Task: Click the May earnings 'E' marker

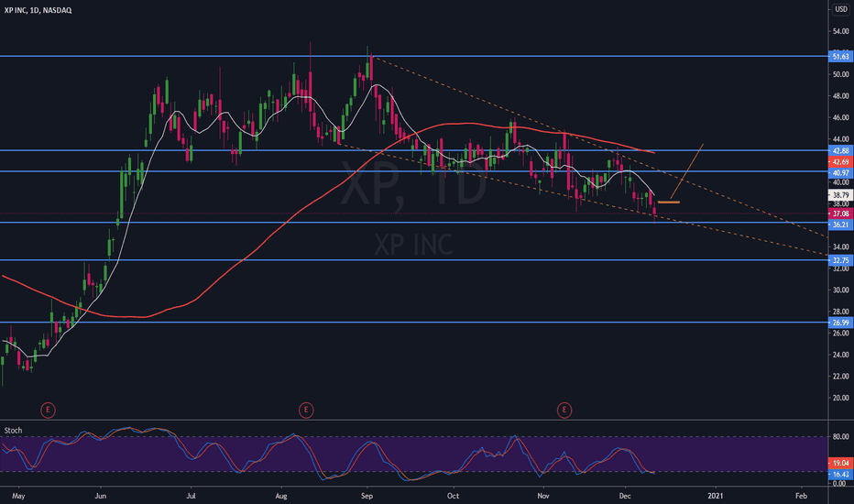Action: pos(48,410)
